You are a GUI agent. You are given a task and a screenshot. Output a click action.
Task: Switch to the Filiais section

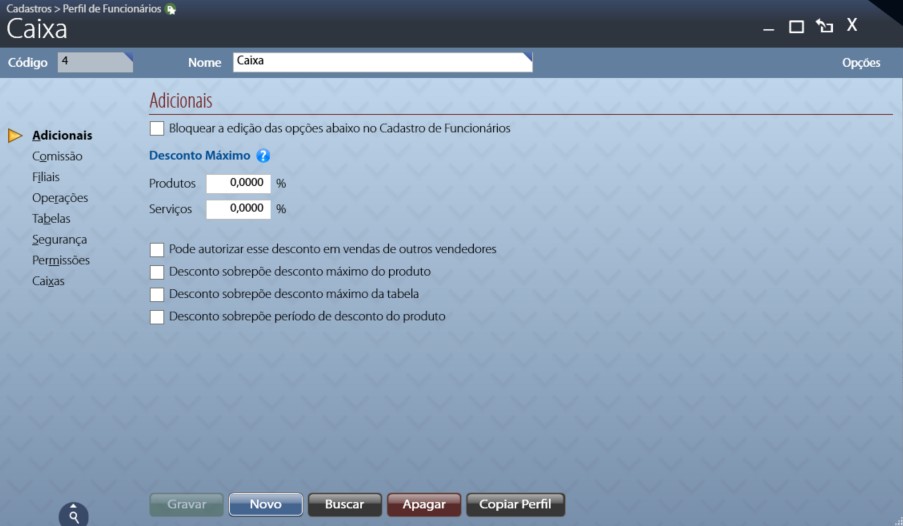[x=46, y=177]
